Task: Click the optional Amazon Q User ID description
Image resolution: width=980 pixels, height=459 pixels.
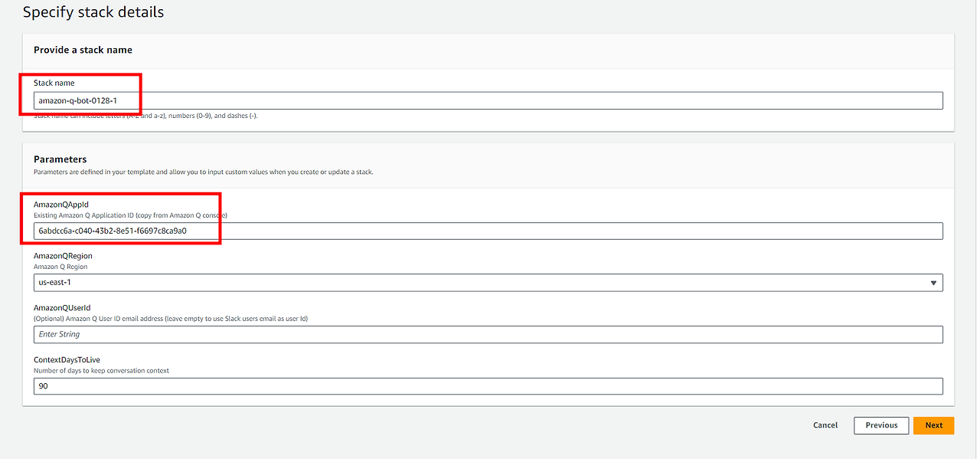Action: [x=171, y=319]
